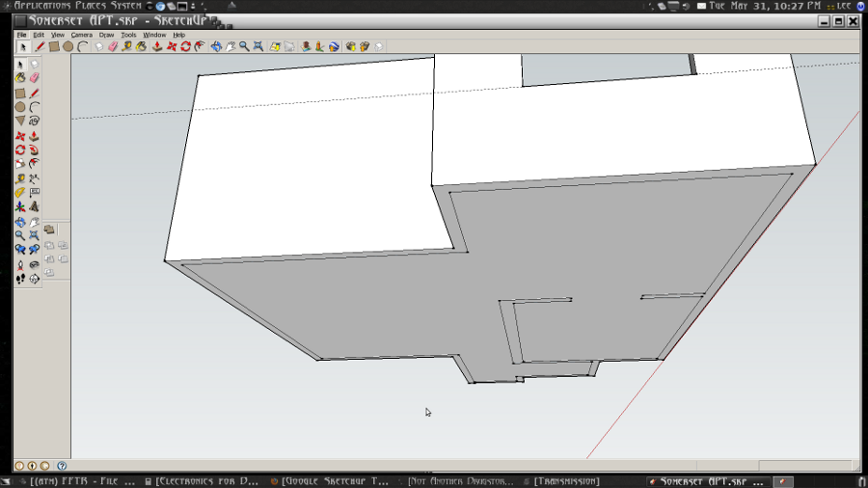The image size is (868, 488).
Task: Open the Help menu
Action: [179, 35]
